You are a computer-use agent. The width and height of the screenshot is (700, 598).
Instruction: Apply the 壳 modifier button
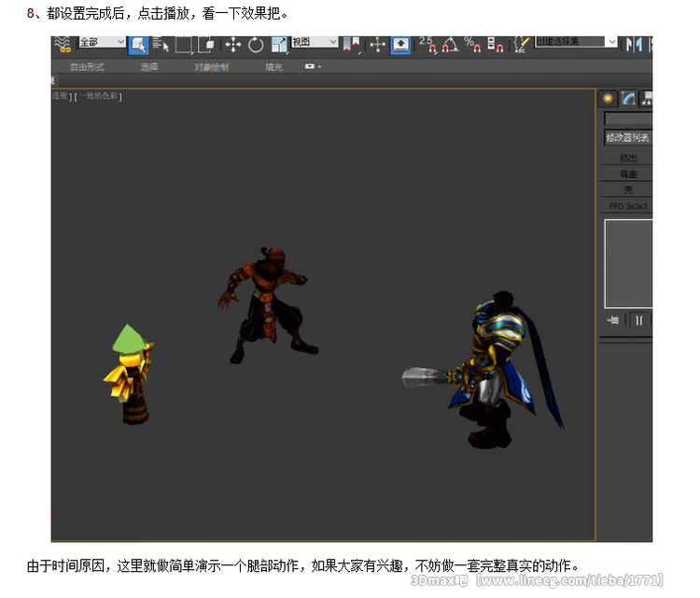[627, 190]
